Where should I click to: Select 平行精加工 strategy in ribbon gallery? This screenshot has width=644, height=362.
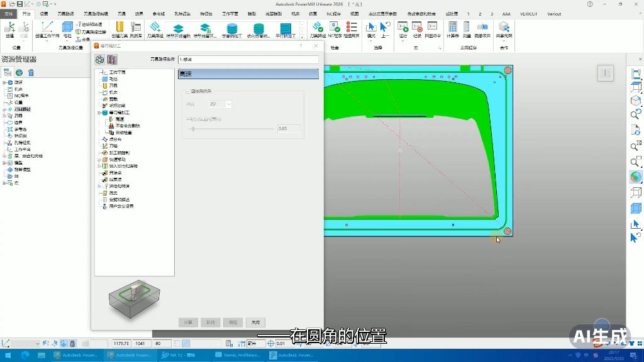[286, 29]
